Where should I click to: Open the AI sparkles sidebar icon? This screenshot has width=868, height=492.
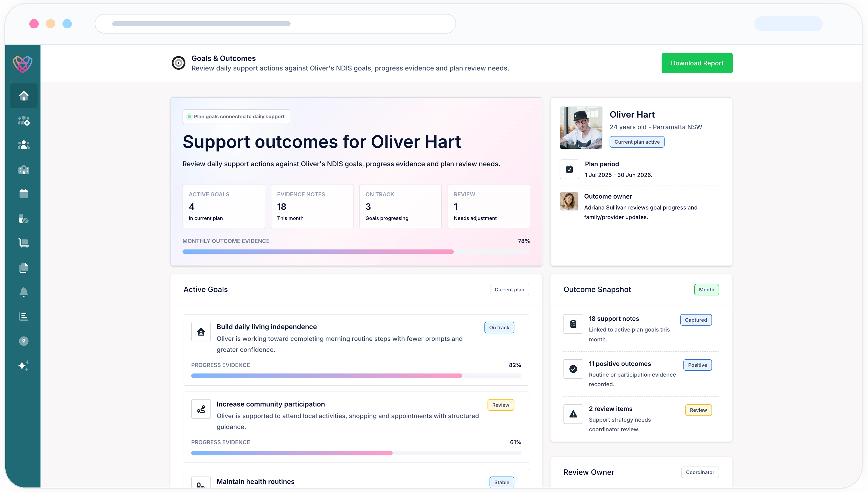pyautogui.click(x=24, y=366)
